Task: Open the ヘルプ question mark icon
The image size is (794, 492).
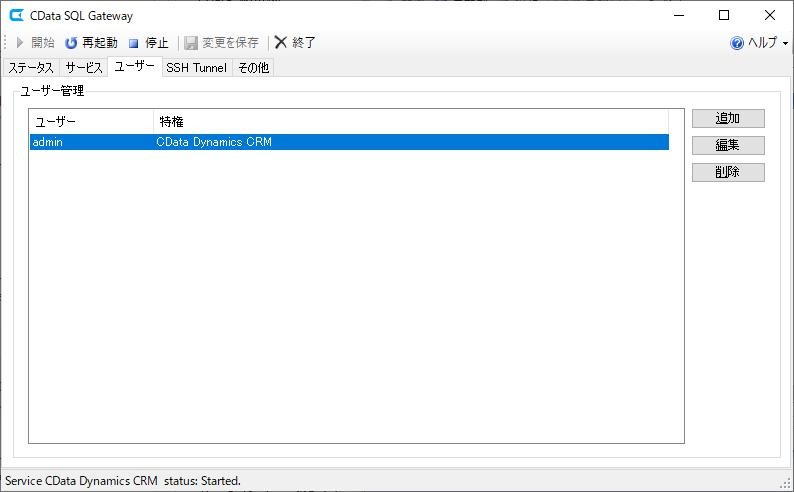Action: coord(737,43)
